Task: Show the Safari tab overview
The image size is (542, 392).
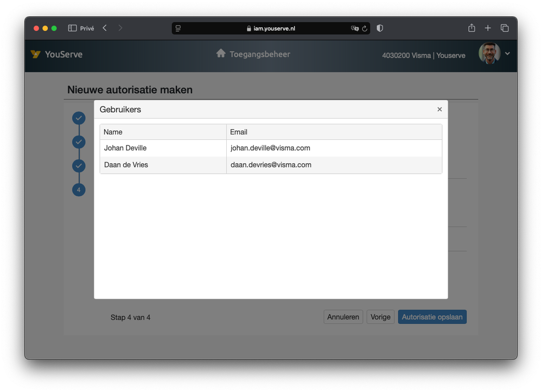Action: tap(505, 28)
